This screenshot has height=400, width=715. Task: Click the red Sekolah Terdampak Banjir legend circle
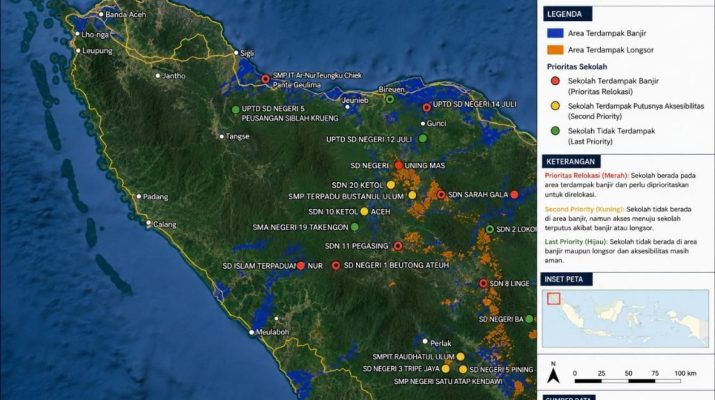click(x=555, y=81)
